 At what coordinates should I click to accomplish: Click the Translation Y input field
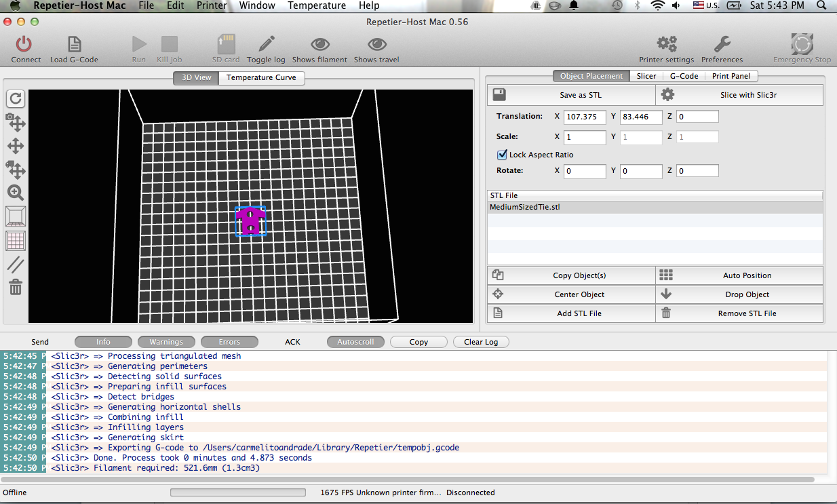click(641, 117)
